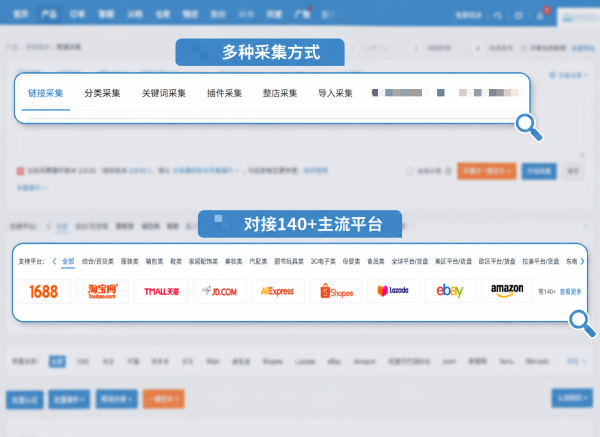This screenshot has height=437, width=600.
Task: Click red plugin version icon
Action: 20,171
